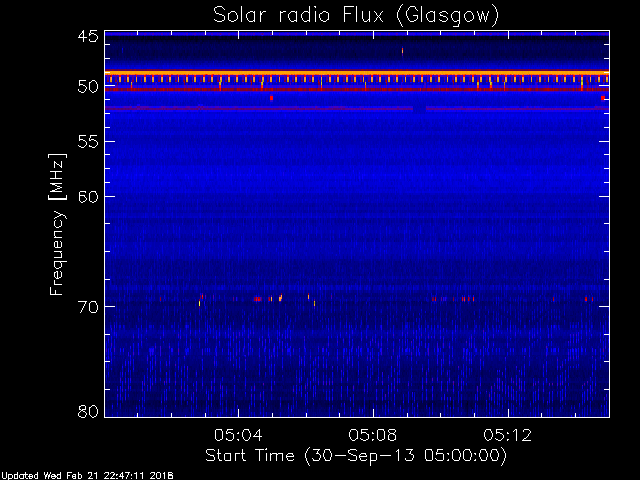Click the '05:04' time tick label
The height and width of the screenshot is (480, 640).
tap(238, 435)
